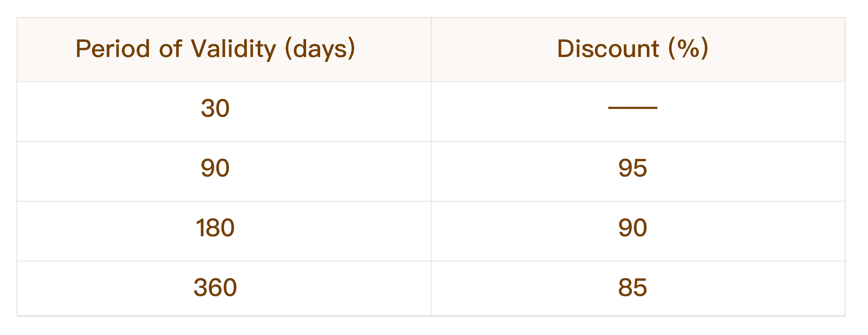Click the 95 discount value
868x335 pixels.
[x=632, y=168]
